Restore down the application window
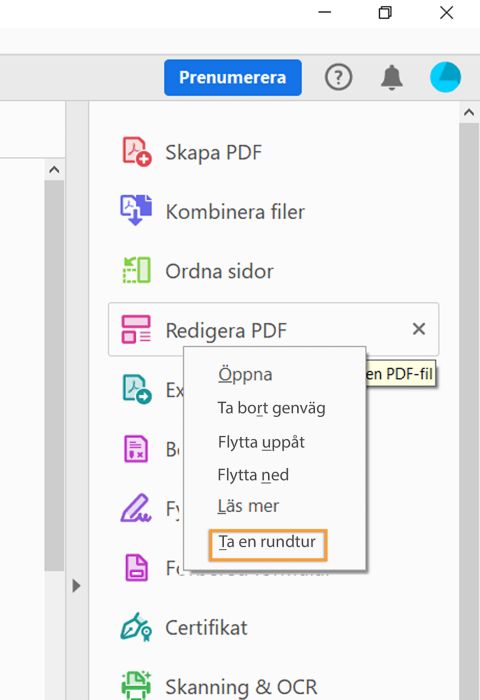The width and height of the screenshot is (480, 700). point(385,12)
